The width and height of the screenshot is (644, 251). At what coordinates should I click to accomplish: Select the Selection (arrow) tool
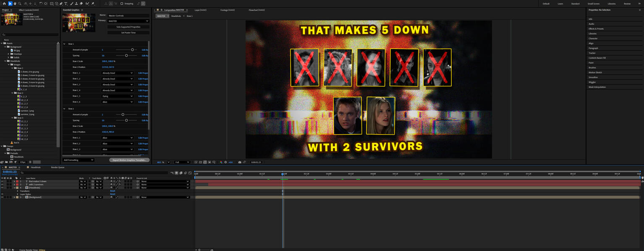click(10, 3)
